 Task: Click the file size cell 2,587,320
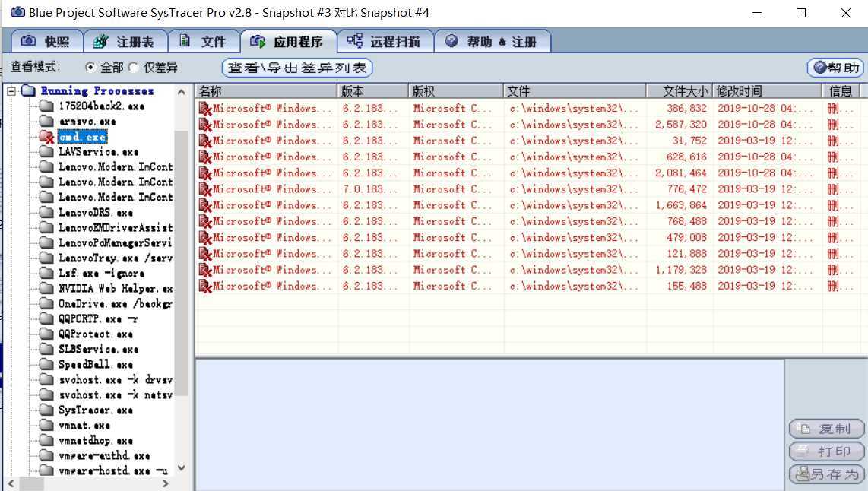[681, 125]
